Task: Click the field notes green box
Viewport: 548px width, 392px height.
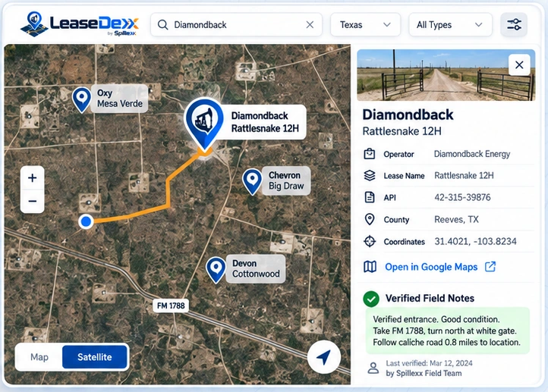Action: click(448, 331)
